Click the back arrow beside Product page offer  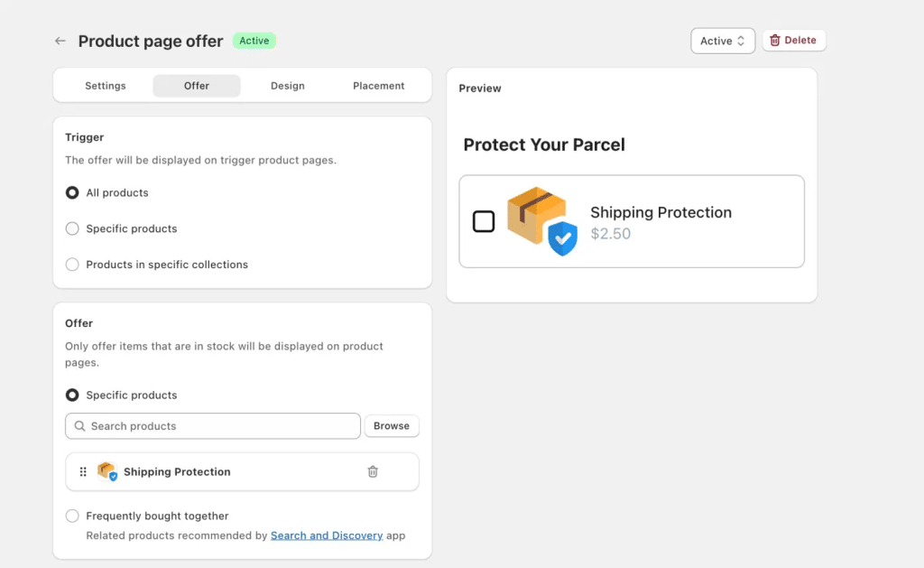(60, 41)
